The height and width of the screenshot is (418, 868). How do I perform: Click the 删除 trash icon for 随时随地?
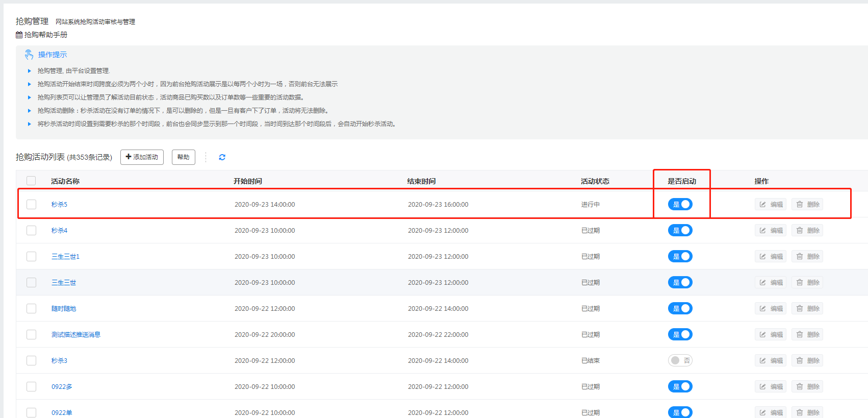[800, 309]
